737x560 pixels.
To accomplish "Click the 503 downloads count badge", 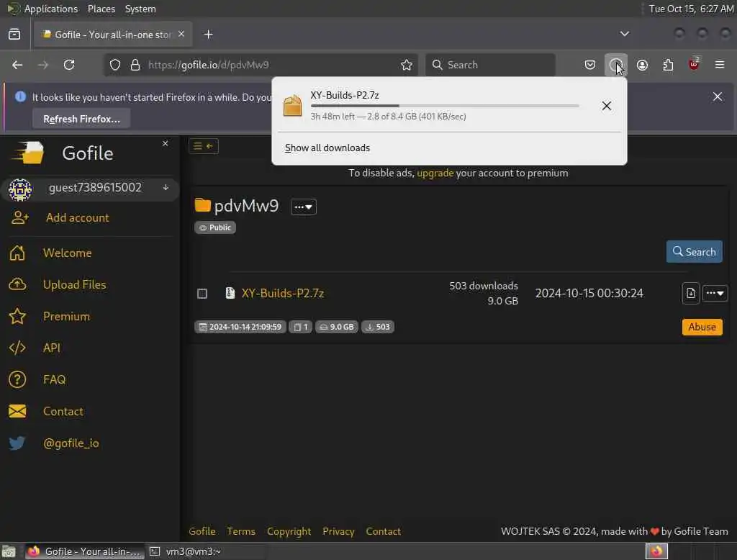I will click(378, 327).
